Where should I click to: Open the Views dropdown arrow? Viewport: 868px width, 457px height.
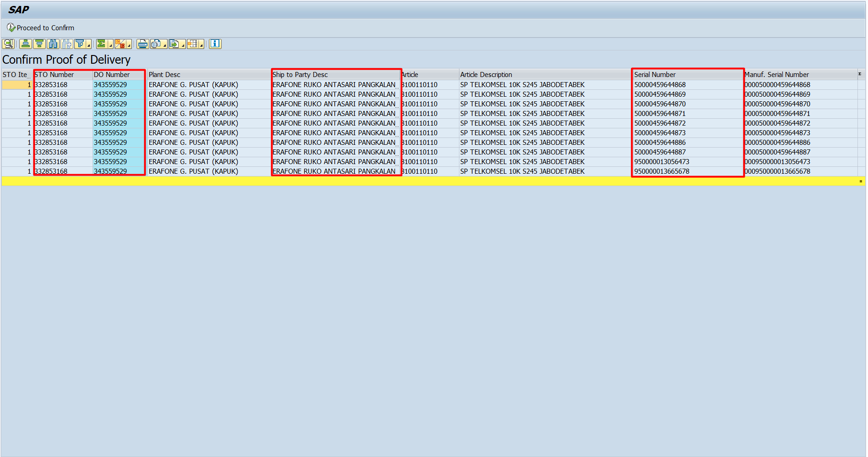(x=164, y=45)
